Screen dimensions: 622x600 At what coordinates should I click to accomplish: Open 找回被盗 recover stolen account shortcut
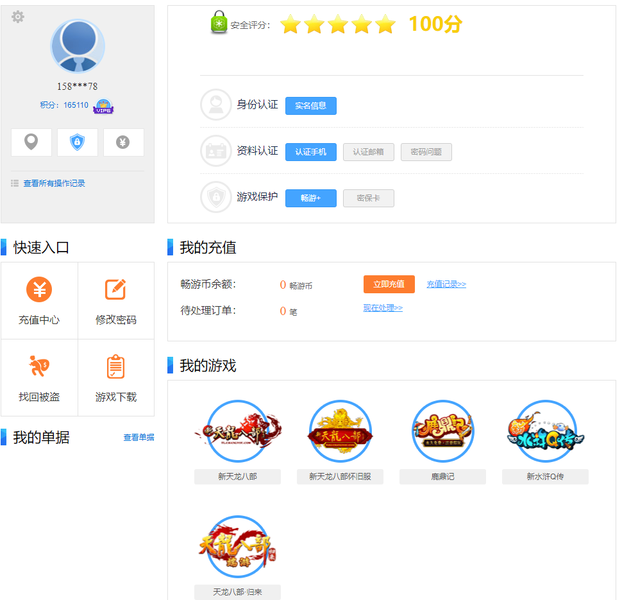coord(39,378)
